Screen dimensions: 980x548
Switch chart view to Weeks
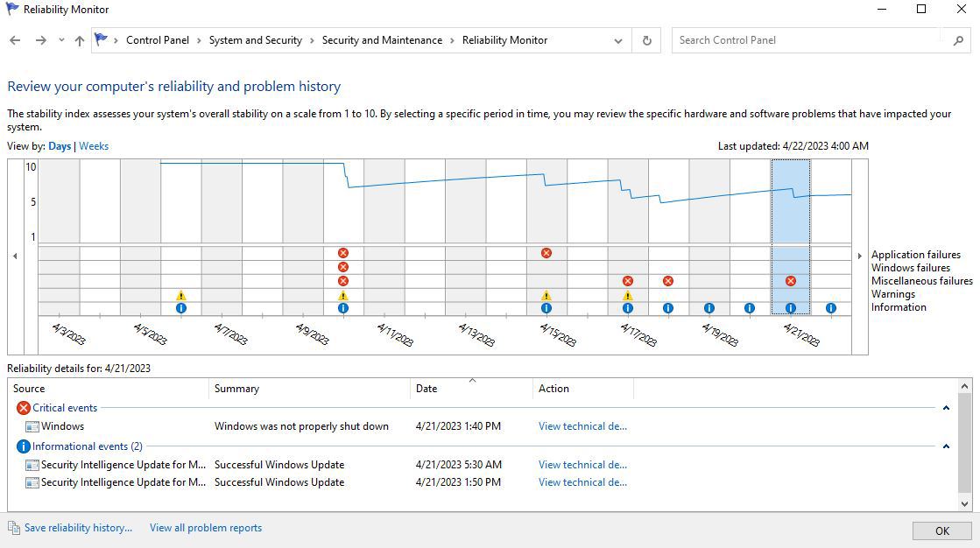94,146
